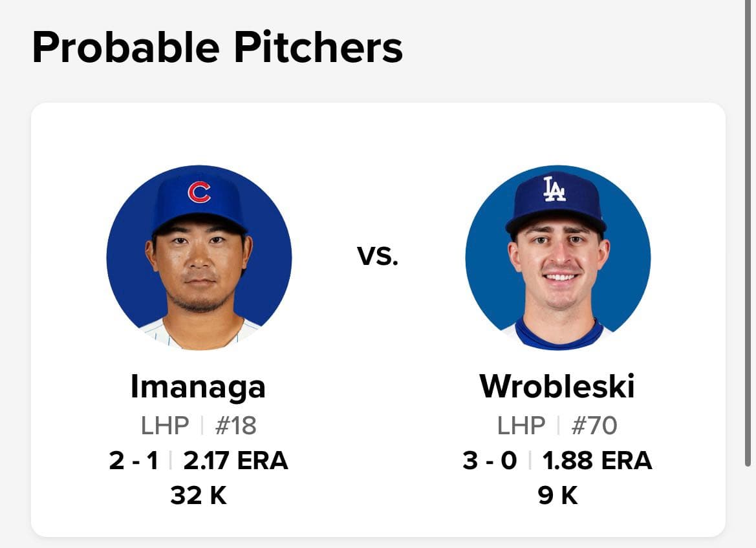Select Imanaga's 32 K strikeout total
Image resolution: width=756 pixels, height=548 pixels.
pos(198,495)
